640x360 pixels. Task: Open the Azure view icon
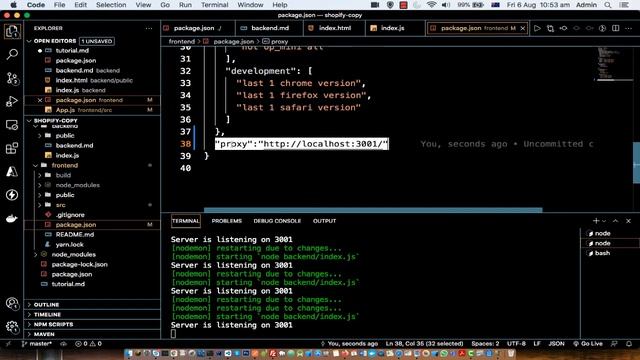point(12,171)
